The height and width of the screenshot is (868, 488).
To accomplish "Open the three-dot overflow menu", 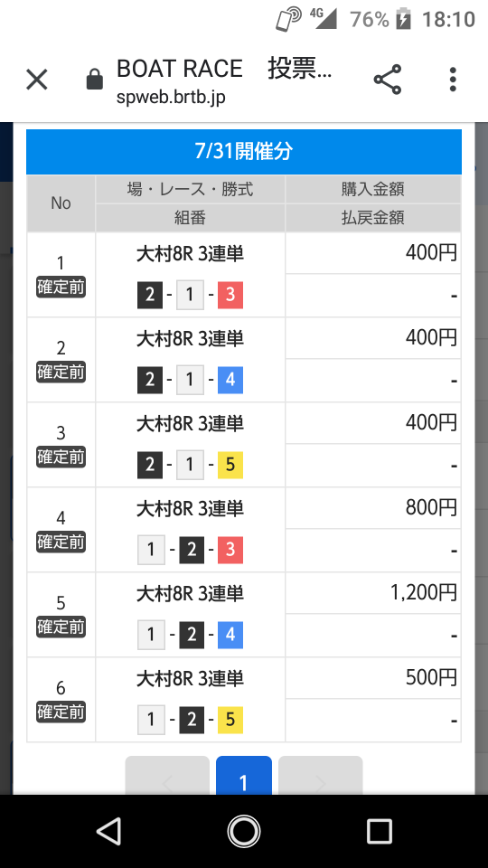I will point(453,80).
